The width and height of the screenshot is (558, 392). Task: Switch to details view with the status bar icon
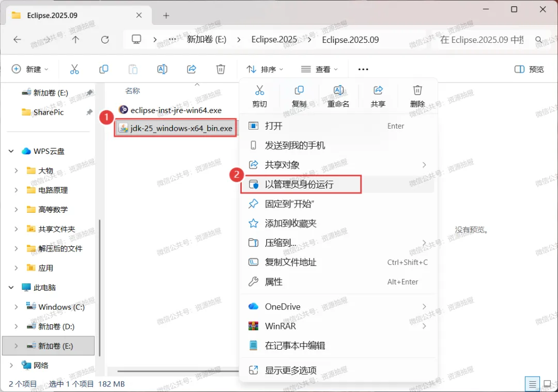pos(532,384)
